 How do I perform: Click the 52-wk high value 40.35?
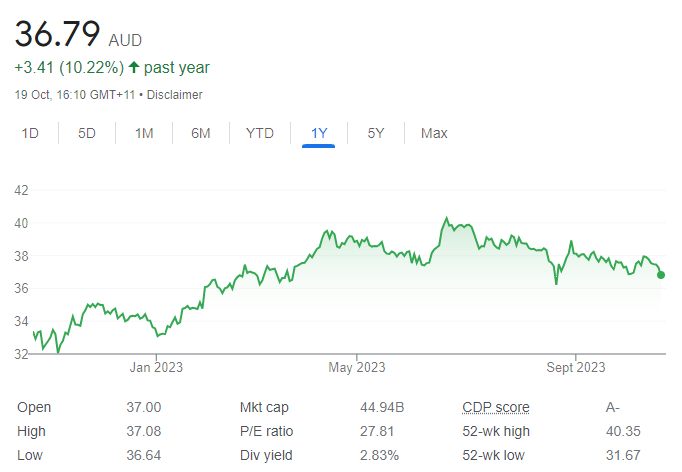(623, 432)
